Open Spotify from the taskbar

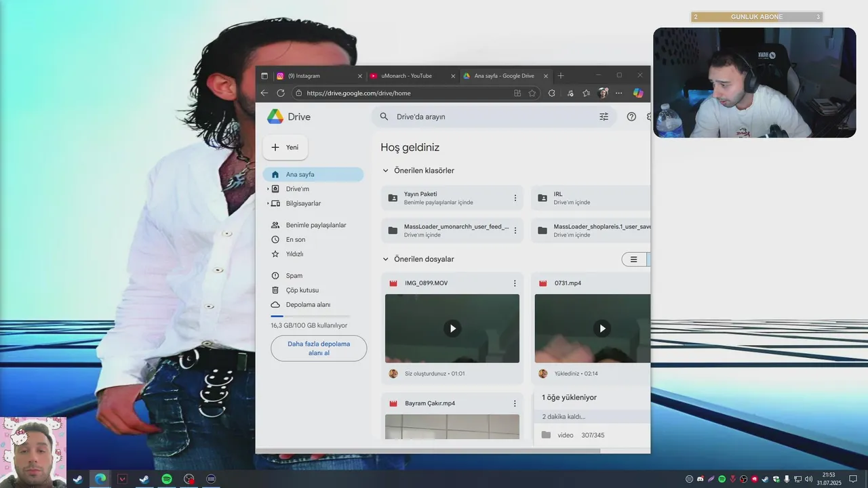click(x=167, y=479)
